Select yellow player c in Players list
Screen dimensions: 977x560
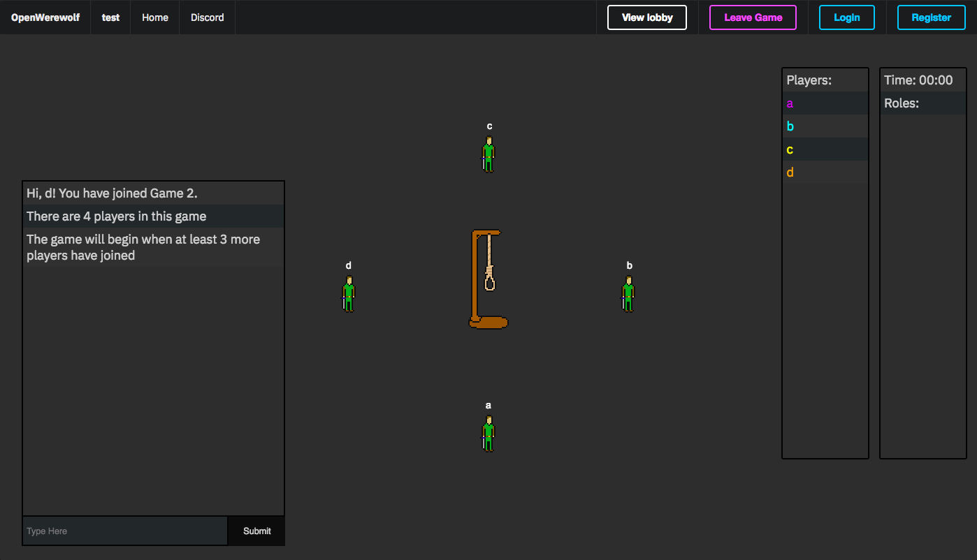tap(790, 149)
